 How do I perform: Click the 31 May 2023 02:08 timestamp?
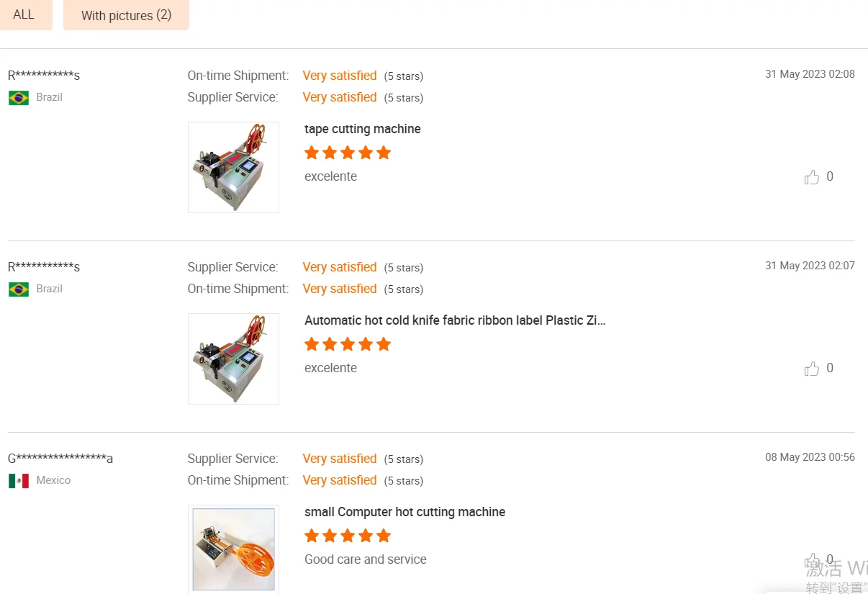pos(810,74)
